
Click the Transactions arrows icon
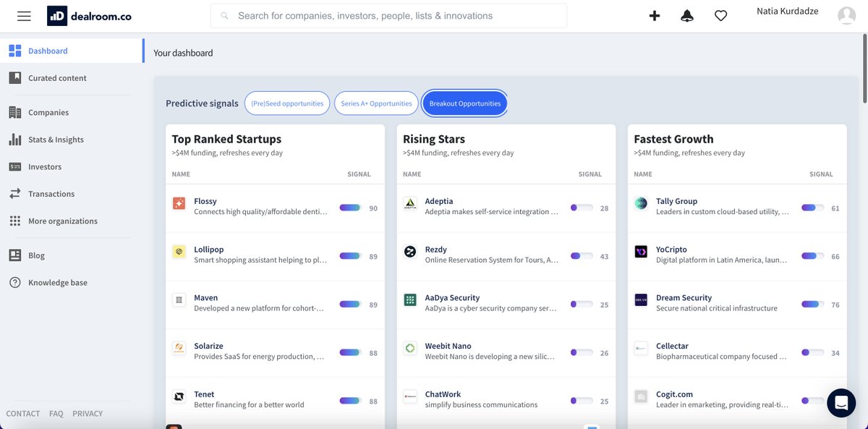(x=15, y=194)
